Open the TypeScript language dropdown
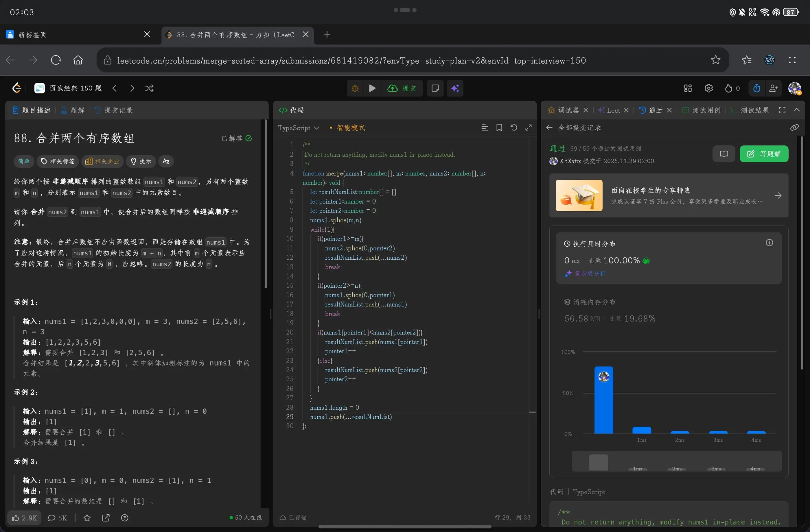 click(x=299, y=128)
